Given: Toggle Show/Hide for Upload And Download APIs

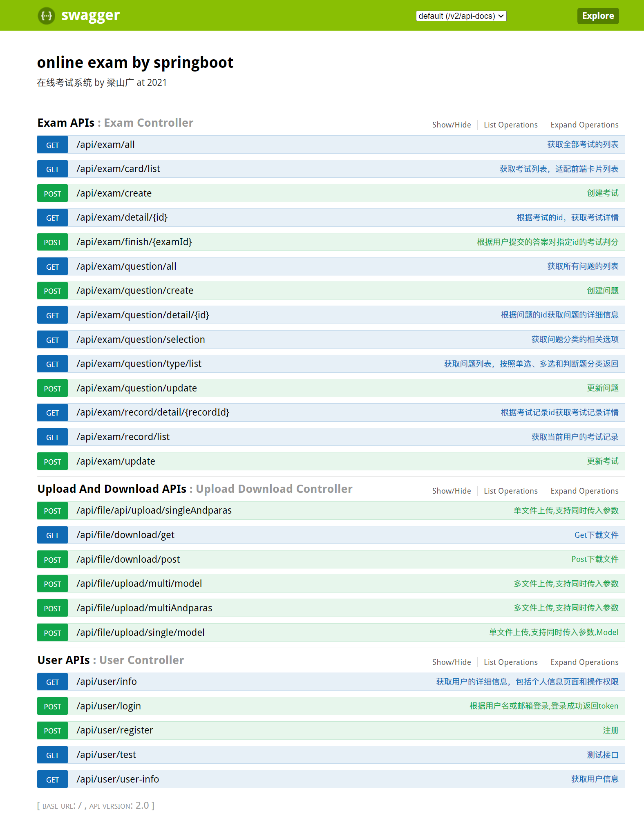Looking at the screenshot, I should [451, 491].
